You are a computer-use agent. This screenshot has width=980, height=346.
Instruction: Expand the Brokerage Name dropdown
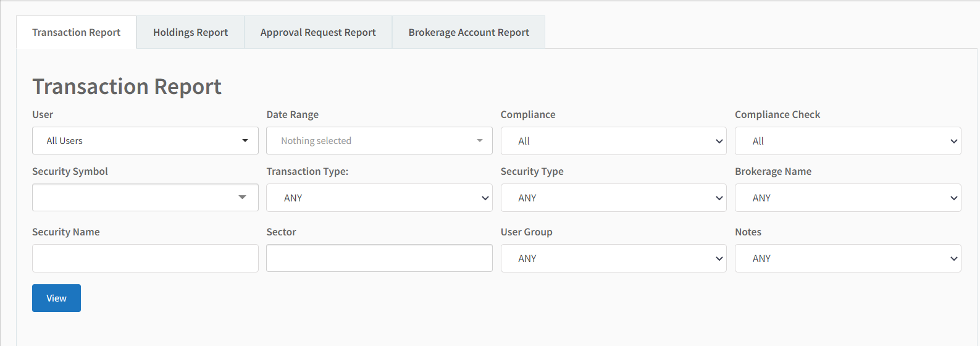848,198
